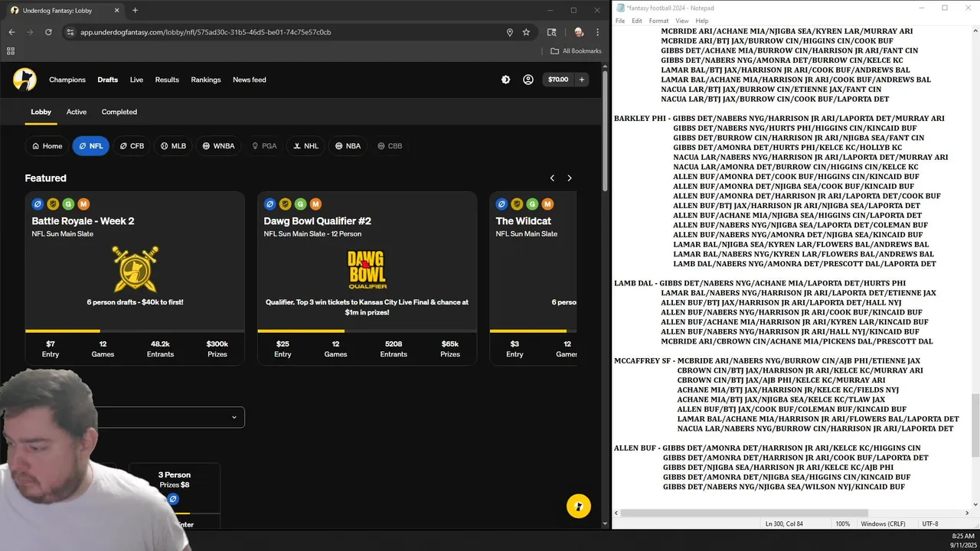Select the NFL sport filter
This screenshot has height=551, width=980.
coord(90,146)
